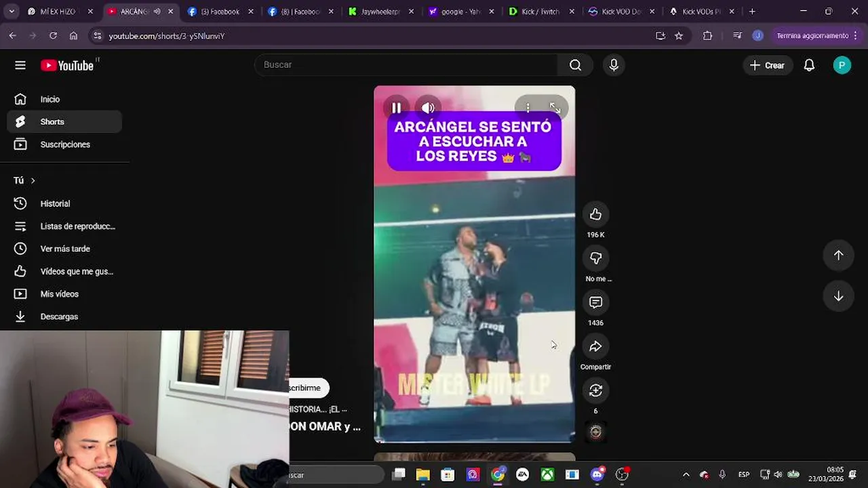Open the Short's three-dot options menu
868x488 pixels.
click(528, 108)
